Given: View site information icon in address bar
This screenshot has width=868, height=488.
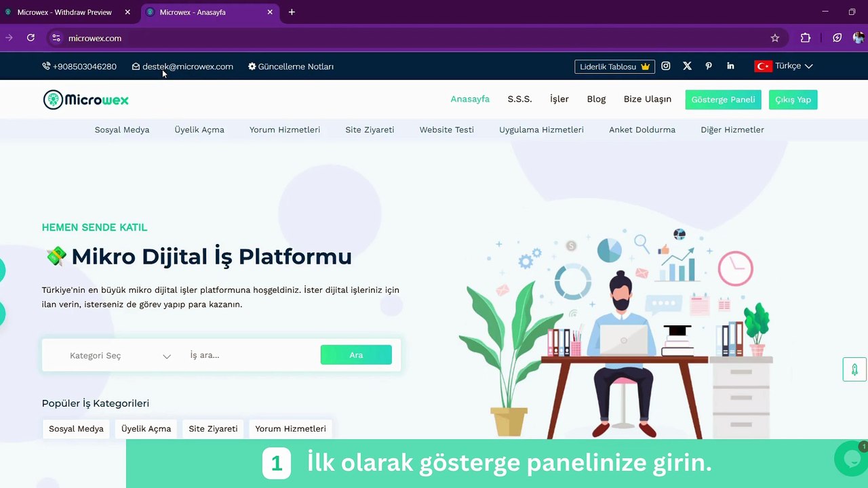Looking at the screenshot, I should coord(56,38).
